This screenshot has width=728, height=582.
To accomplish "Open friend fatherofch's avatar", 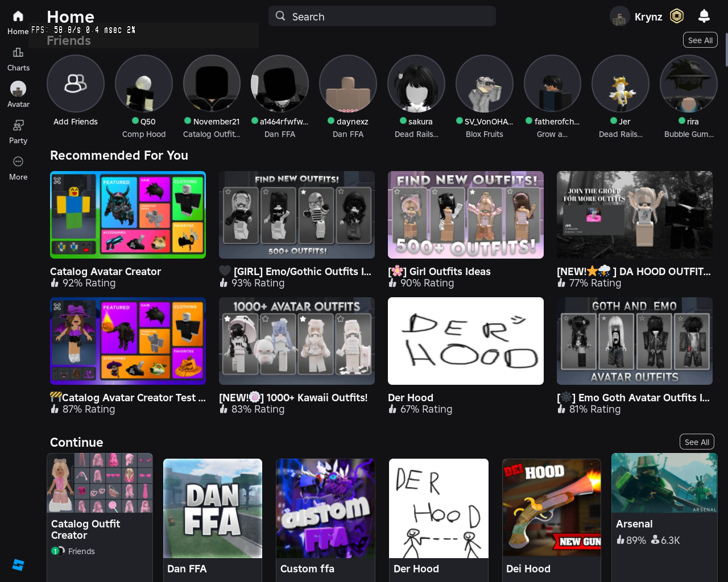I will 552,84.
